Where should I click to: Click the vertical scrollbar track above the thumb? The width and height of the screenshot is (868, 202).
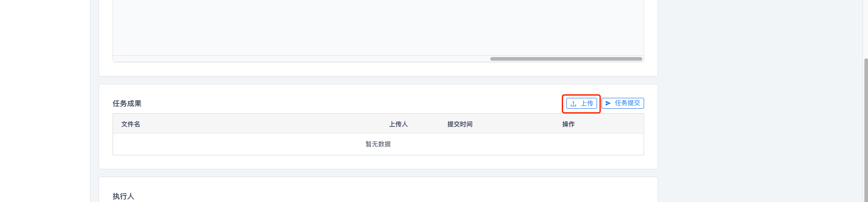point(866,29)
